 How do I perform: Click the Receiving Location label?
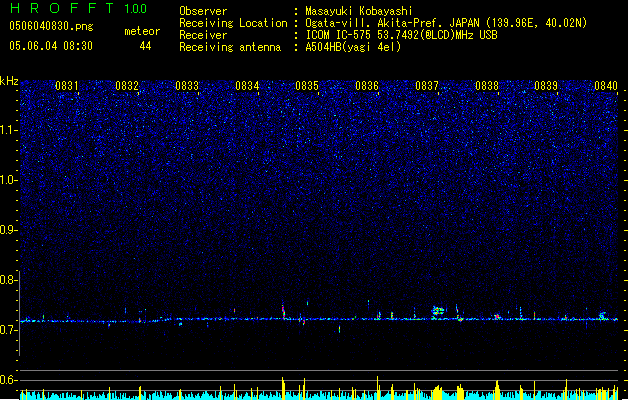[233, 23]
